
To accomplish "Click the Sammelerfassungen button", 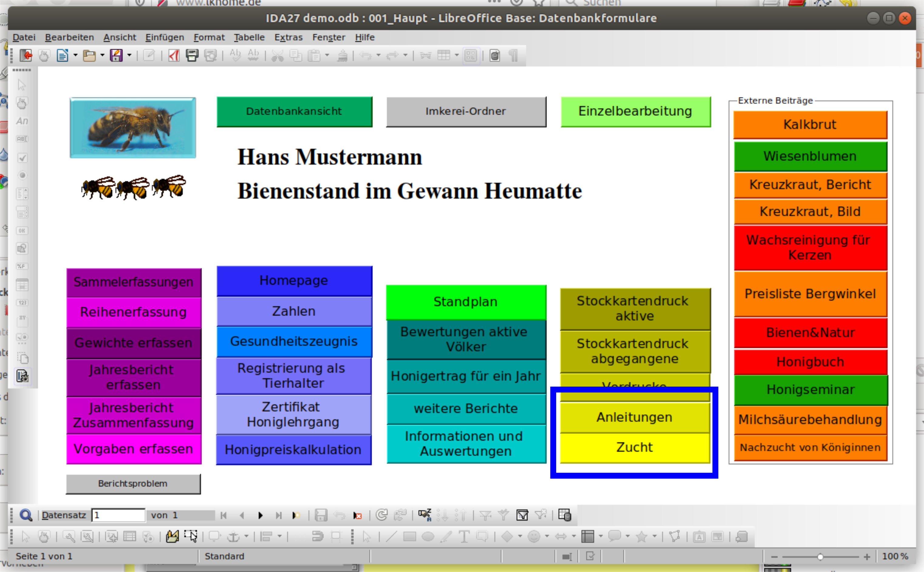I will tap(134, 283).
